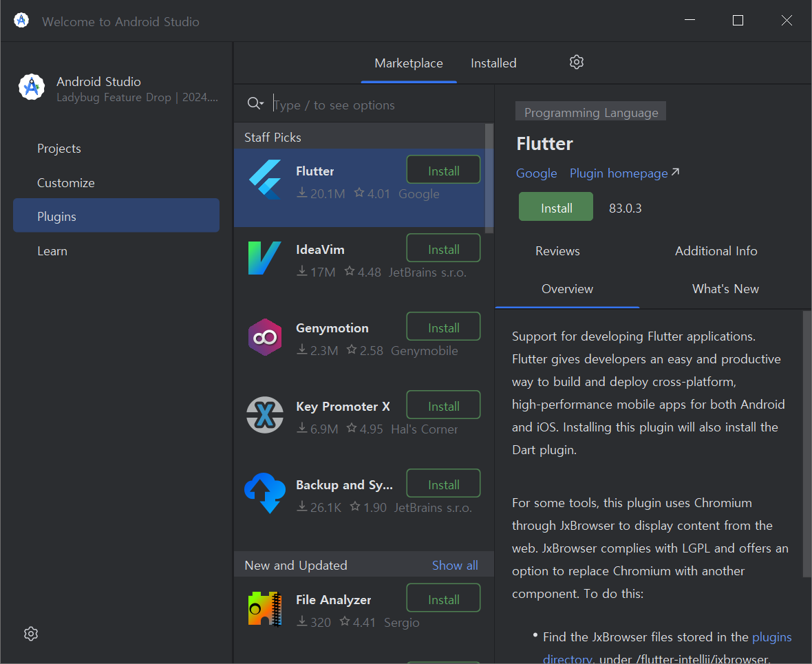The image size is (812, 664).
Task: Click the Hal's Corner vendor text
Action: [x=424, y=429]
